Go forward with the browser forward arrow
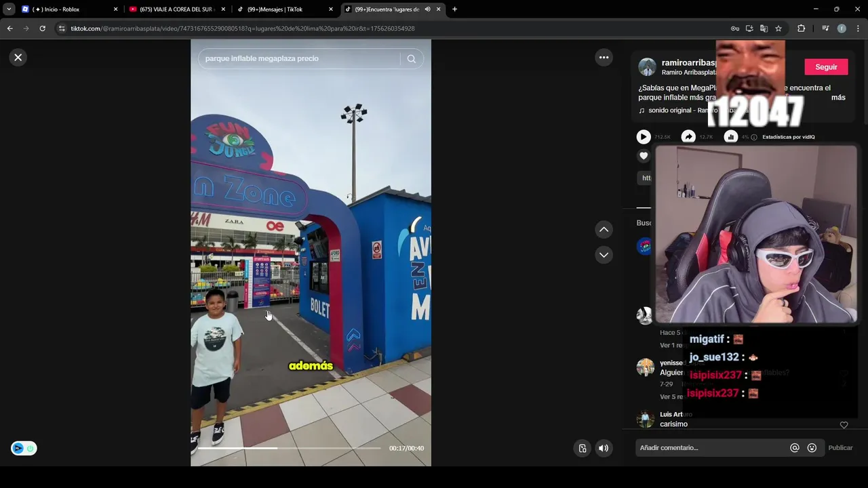The image size is (868, 488). (x=26, y=28)
